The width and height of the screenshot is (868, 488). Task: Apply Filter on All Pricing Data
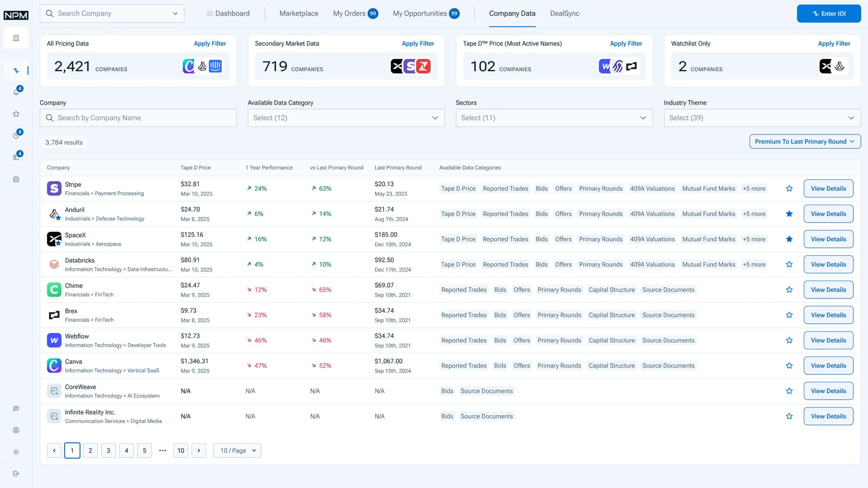210,43
